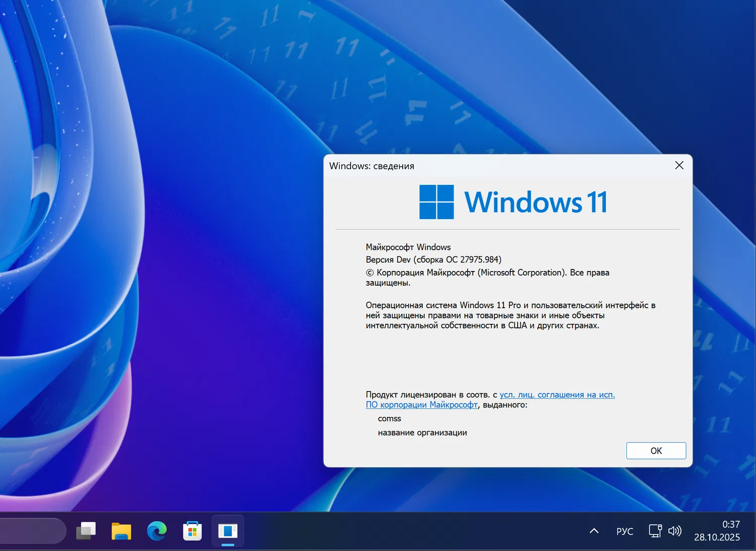Click the 'название организации' organization text
756x551 pixels.
[422, 432]
